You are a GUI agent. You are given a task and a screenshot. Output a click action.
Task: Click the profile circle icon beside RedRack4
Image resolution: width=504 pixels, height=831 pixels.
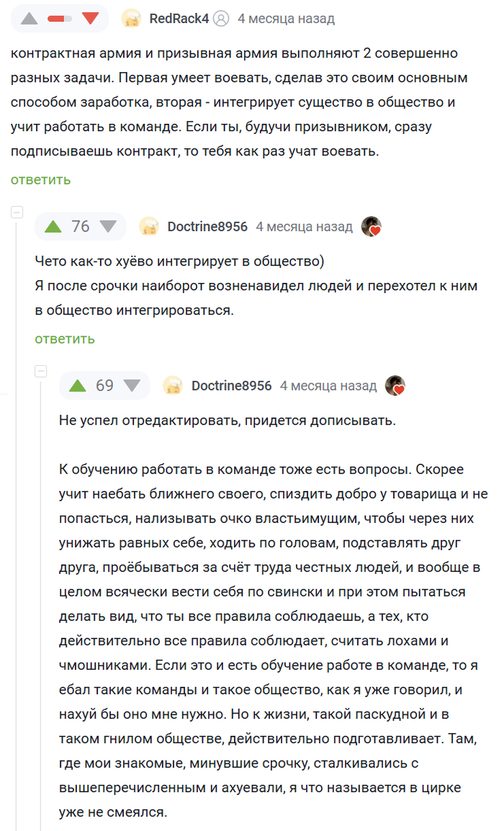coord(222,19)
